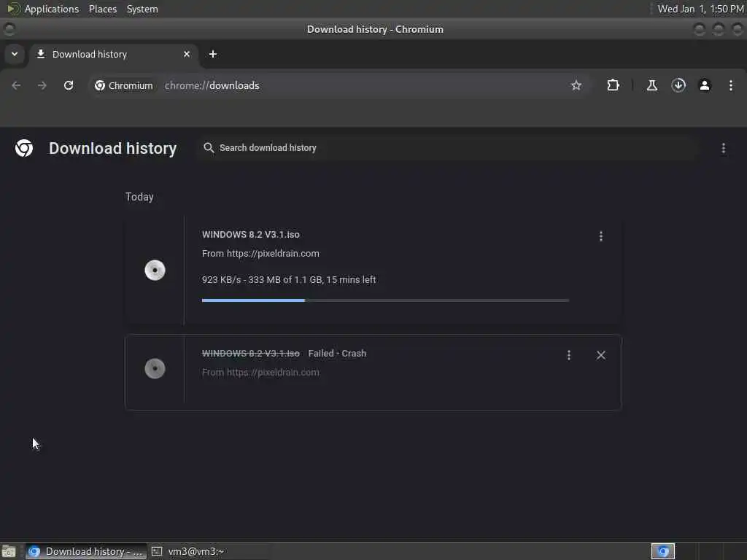Go back to previous page

click(16, 85)
